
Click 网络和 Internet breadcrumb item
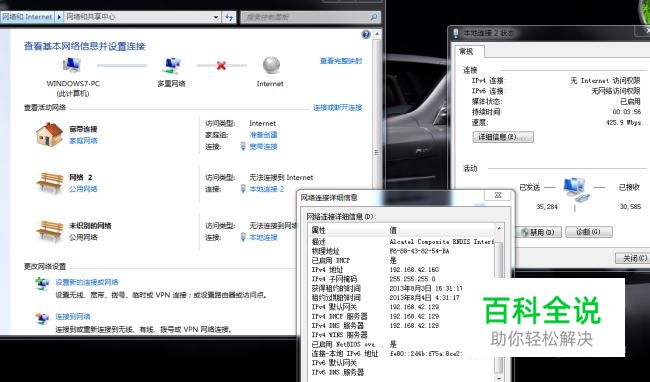27,17
